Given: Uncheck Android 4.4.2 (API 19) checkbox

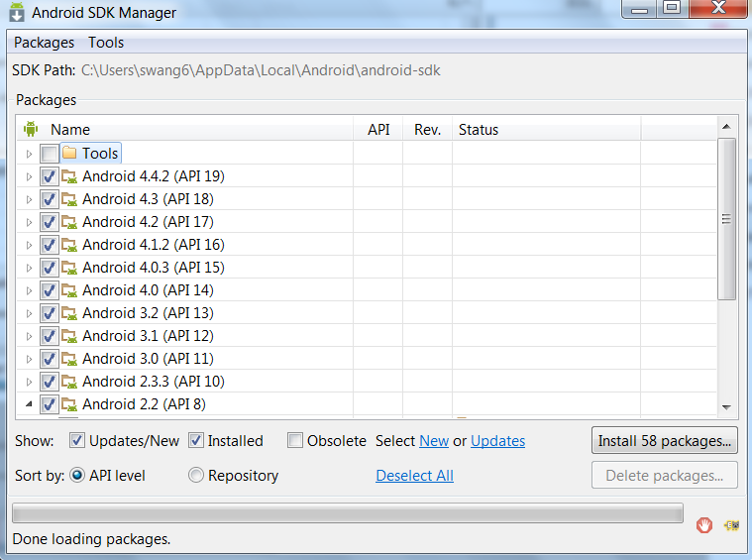Looking at the screenshot, I should pyautogui.click(x=49, y=176).
